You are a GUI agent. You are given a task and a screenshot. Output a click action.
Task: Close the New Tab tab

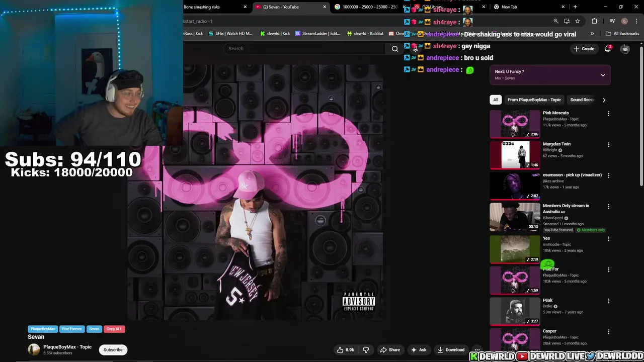coord(563,7)
